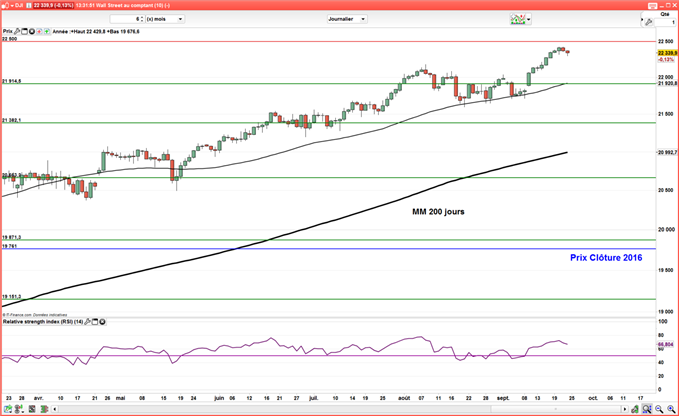Click the zoom out magnifier

[x=659, y=409]
